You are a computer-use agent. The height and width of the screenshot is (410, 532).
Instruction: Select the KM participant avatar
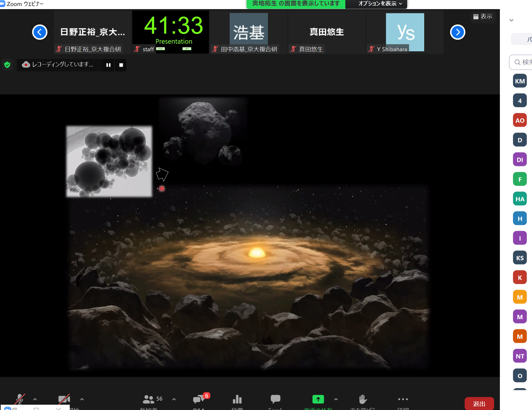[520, 81]
